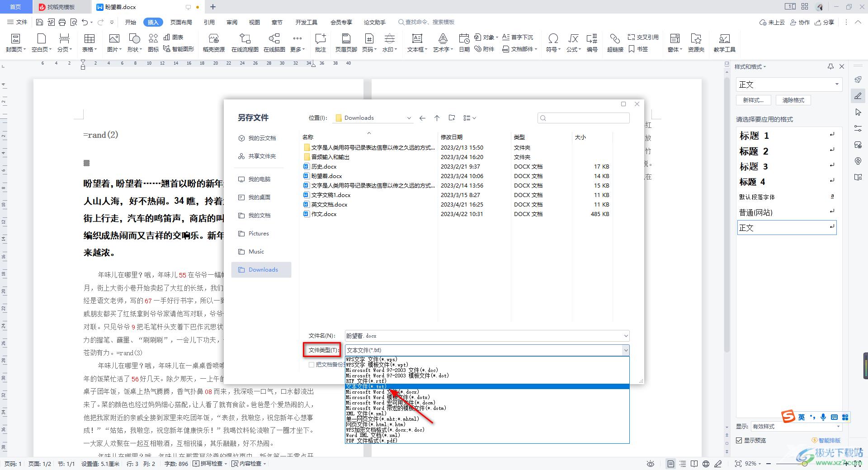Apply the 标题 1 style

coord(787,136)
